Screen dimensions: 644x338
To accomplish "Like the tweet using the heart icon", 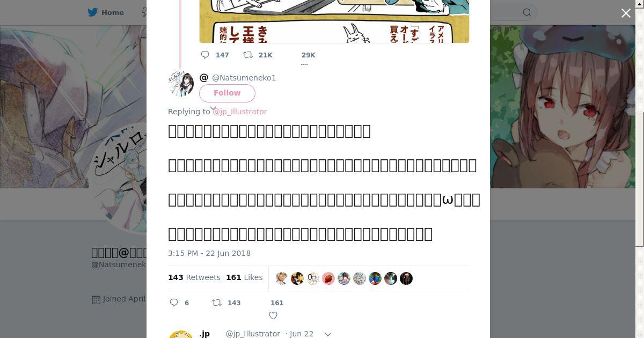I will point(273,315).
